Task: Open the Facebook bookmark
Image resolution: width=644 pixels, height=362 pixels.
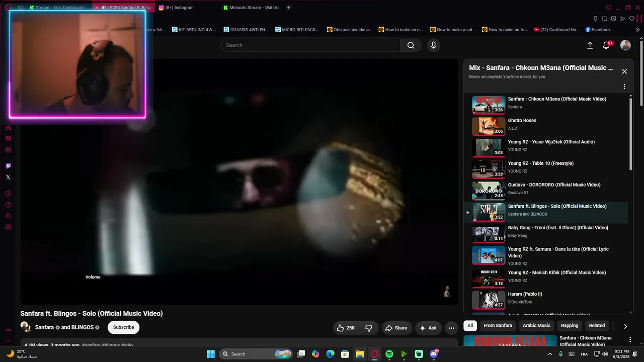Action: (598, 30)
